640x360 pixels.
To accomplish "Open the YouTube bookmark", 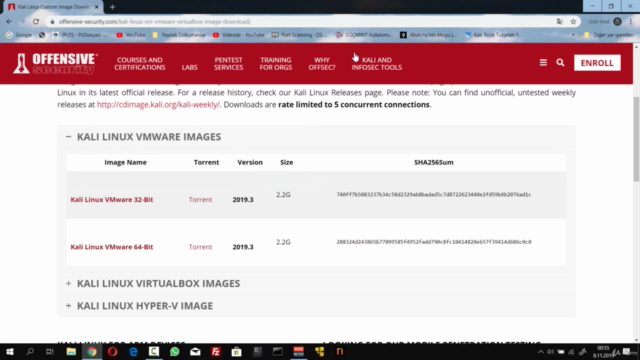I will point(131,35).
